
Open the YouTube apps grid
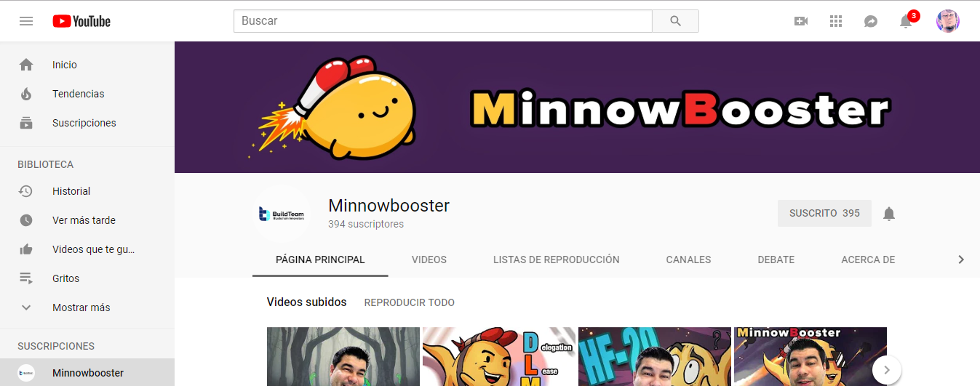click(x=836, y=21)
